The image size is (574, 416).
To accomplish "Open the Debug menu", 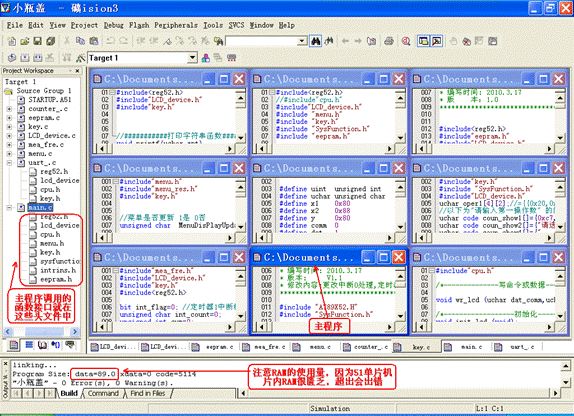I will point(113,25).
